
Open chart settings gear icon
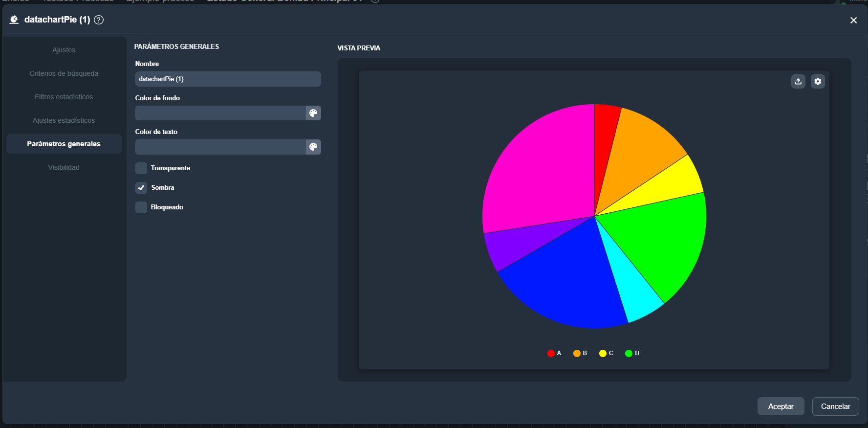point(818,81)
